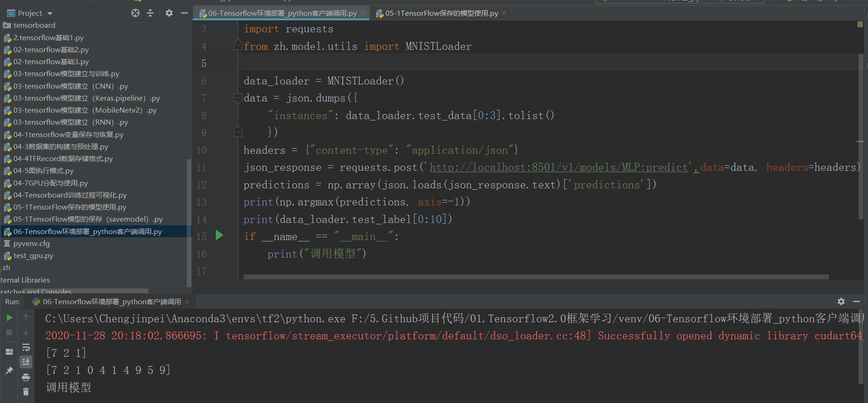Open the localhost:8501 predict URL link

coord(559,167)
